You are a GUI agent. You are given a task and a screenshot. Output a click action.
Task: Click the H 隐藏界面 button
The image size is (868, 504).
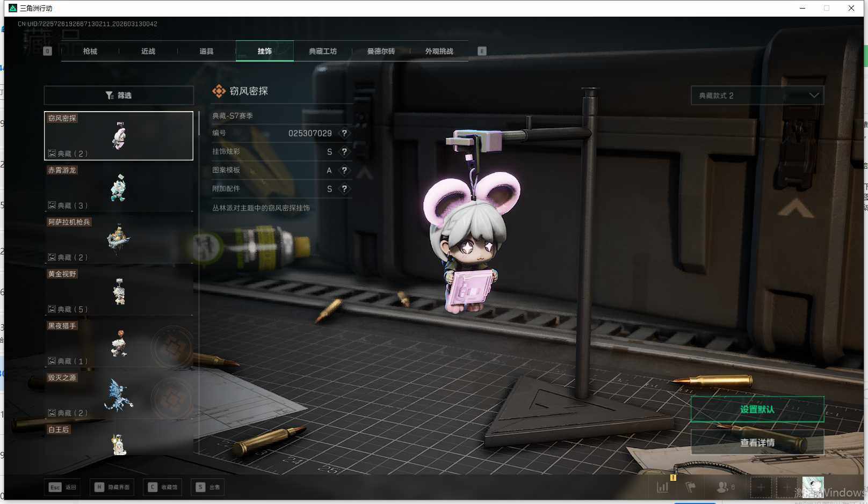112,487
